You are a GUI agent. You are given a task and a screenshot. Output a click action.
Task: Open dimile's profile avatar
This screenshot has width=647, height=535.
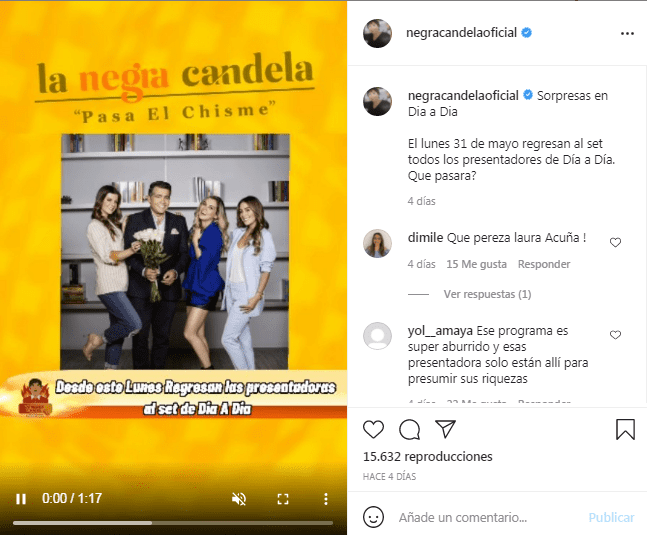377,243
